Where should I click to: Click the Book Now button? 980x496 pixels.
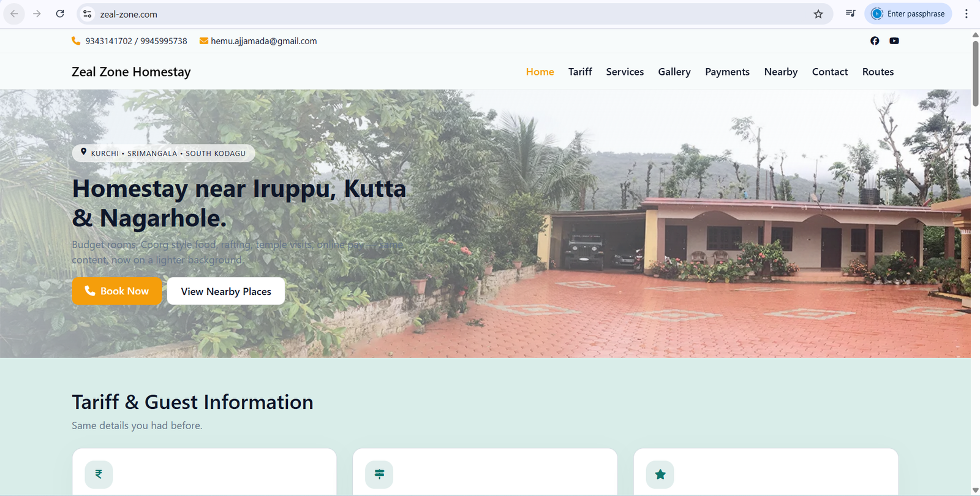click(117, 291)
